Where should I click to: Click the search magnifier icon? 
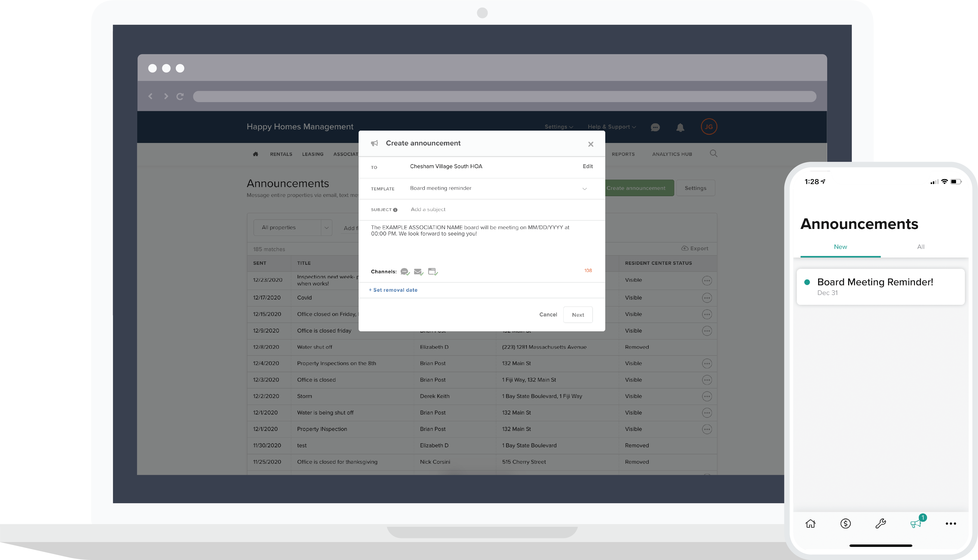[x=713, y=154]
